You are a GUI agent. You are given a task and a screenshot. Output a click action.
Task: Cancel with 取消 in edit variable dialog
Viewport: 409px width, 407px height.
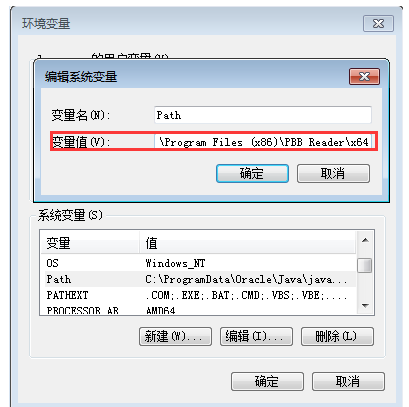coord(333,173)
